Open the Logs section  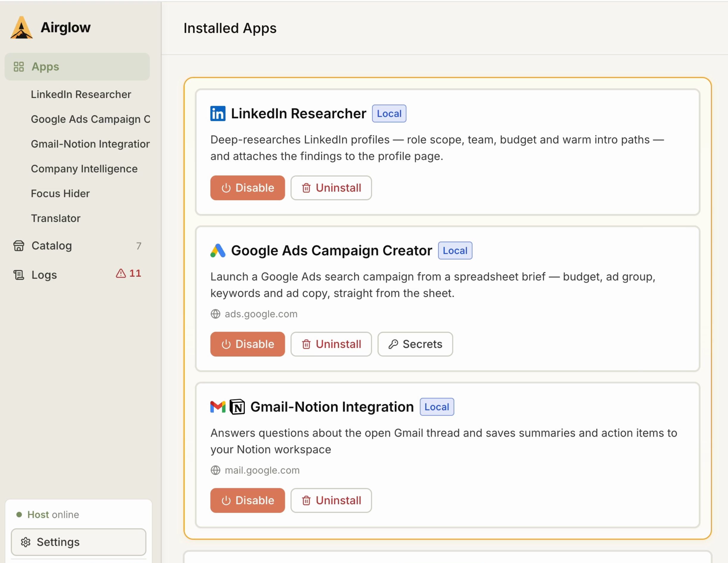(77, 275)
